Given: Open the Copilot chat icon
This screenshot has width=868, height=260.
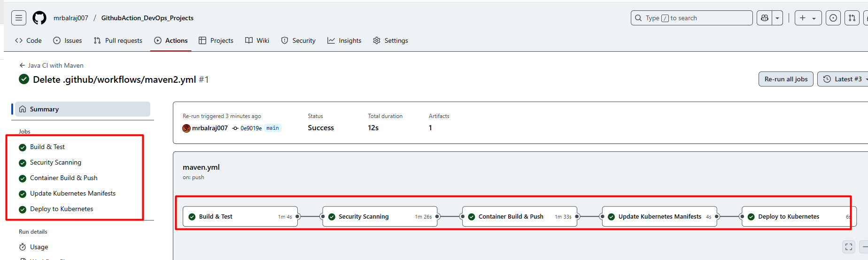Looking at the screenshot, I should 765,18.
